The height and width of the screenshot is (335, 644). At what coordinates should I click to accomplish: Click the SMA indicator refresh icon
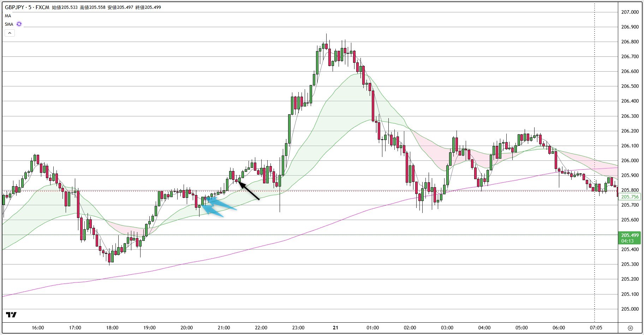[19, 24]
